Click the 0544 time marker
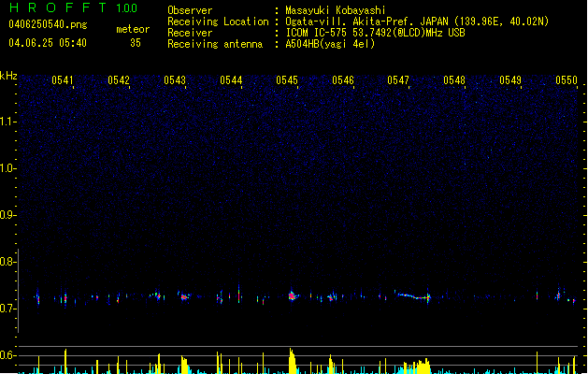 (231, 80)
